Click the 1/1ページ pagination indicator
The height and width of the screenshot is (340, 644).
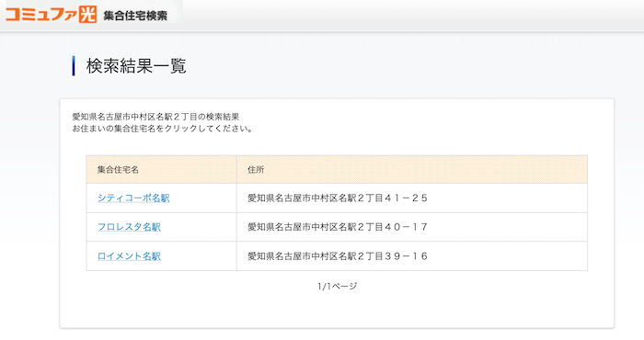pyautogui.click(x=338, y=286)
